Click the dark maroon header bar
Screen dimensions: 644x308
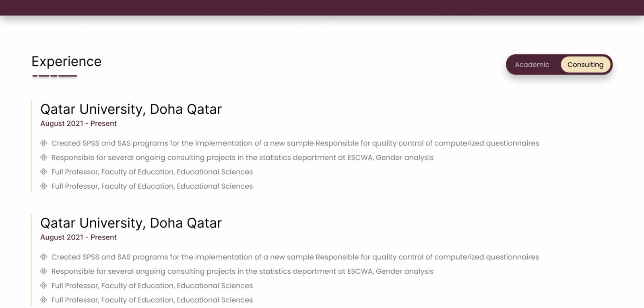coord(322,8)
